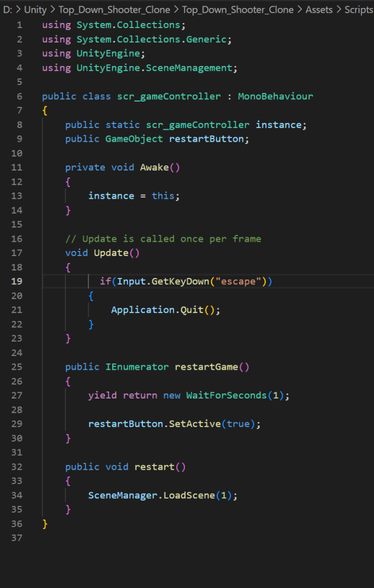
Task: Click line number 19 in the gutter
Action: pos(17,281)
